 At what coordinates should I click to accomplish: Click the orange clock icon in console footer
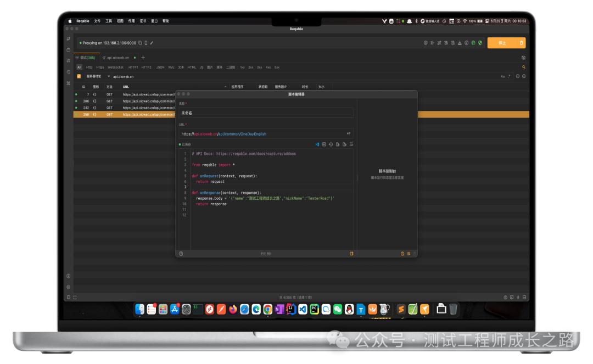coord(402,254)
